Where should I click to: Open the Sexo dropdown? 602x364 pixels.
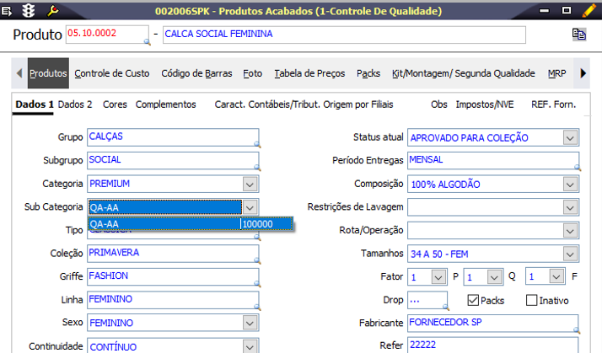click(x=250, y=323)
